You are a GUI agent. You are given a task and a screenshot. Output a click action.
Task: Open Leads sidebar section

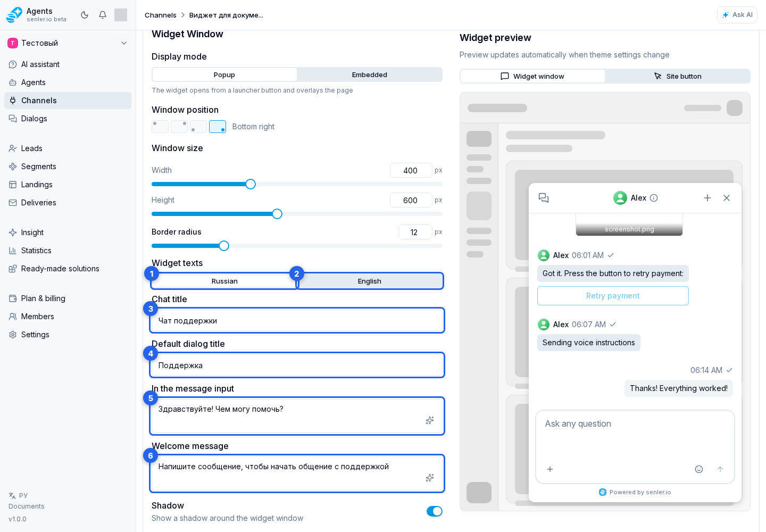(68, 148)
